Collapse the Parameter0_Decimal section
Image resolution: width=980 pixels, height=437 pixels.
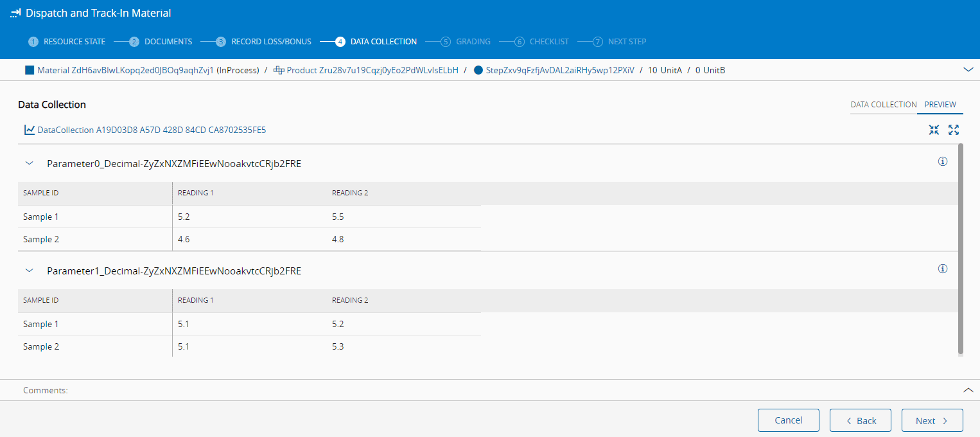29,164
